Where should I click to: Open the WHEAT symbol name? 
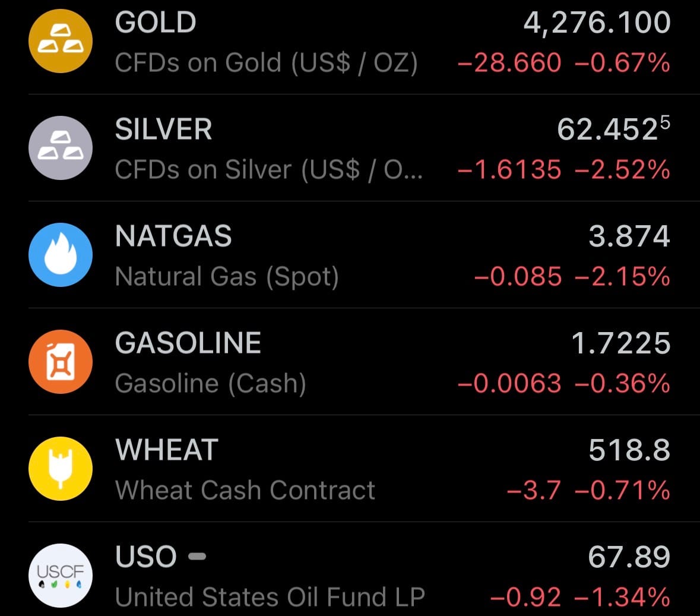(167, 450)
